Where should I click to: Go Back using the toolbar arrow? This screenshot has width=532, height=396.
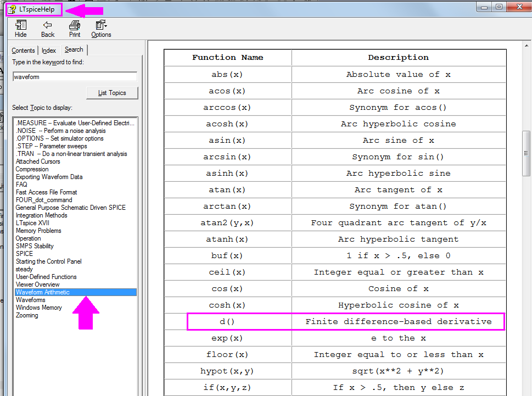48,29
